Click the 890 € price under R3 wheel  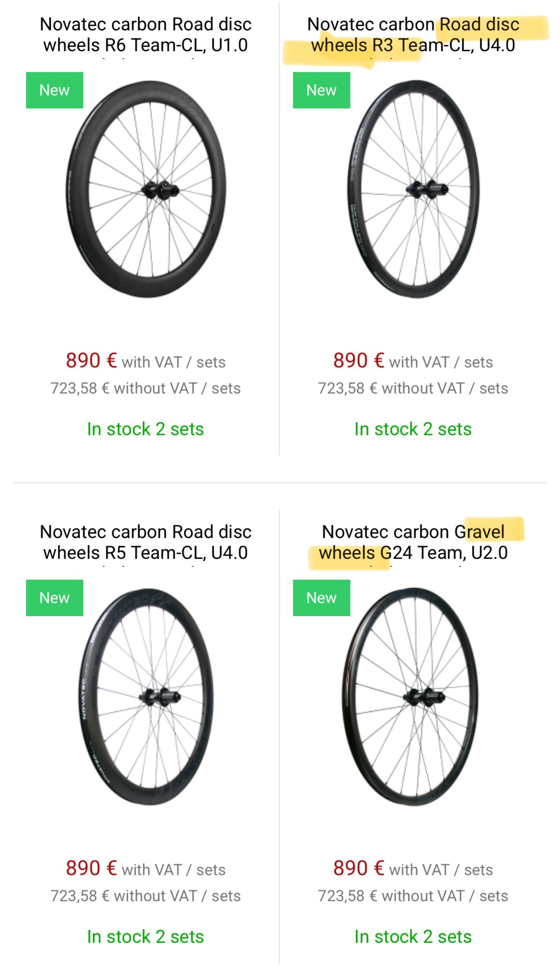[x=359, y=361]
